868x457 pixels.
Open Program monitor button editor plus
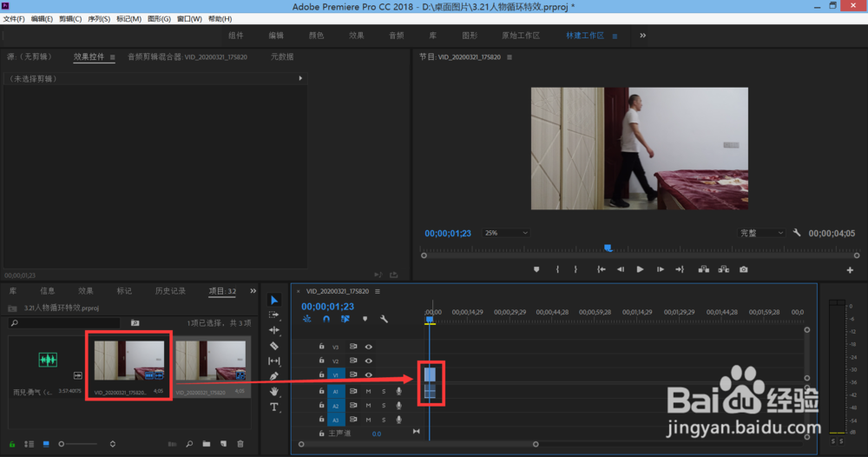tap(850, 270)
